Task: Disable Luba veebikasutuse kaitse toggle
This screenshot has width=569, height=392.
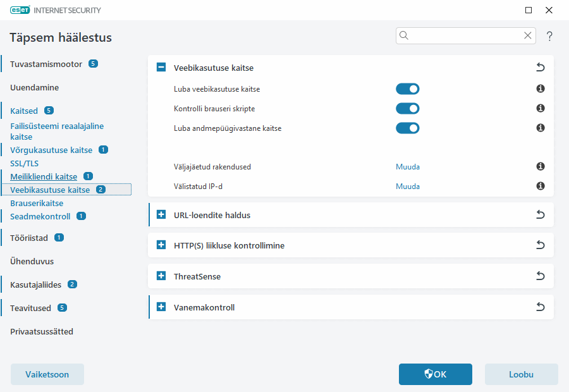Action: pyautogui.click(x=408, y=89)
